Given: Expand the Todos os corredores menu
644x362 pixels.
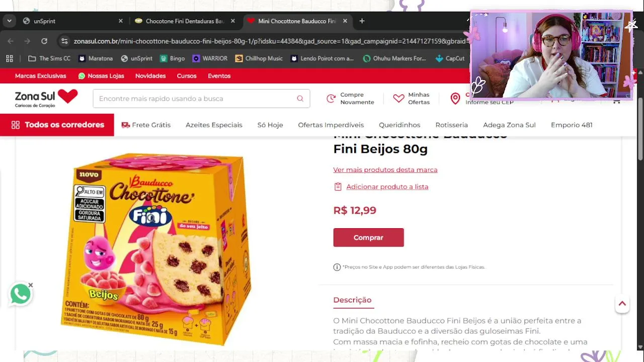Looking at the screenshot, I should [x=57, y=125].
